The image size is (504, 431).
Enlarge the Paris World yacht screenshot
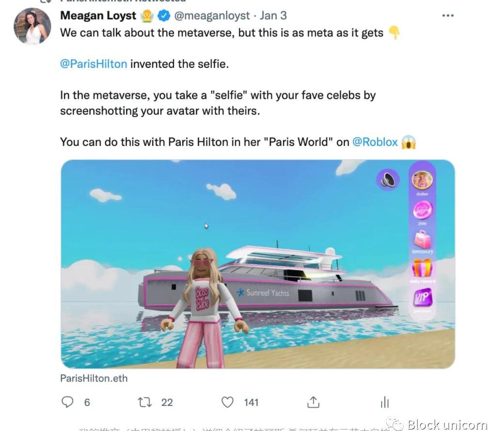[258, 264]
